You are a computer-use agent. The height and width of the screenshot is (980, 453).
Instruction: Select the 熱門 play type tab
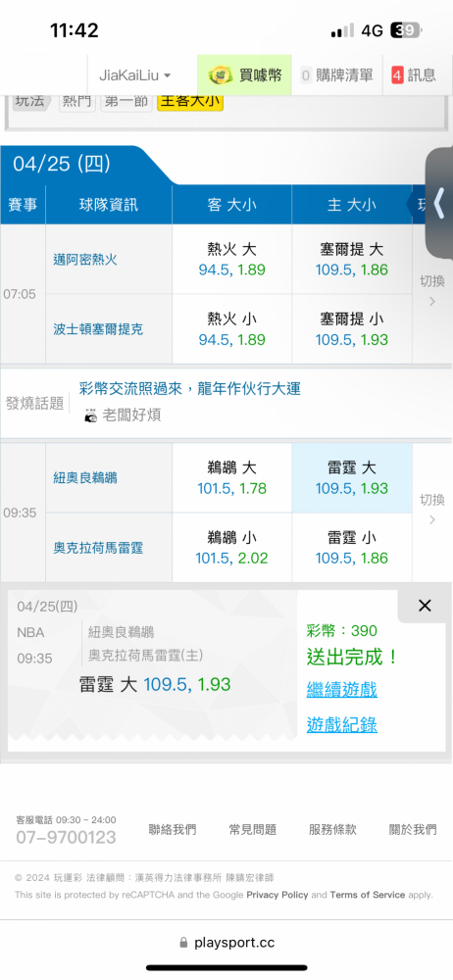(77, 101)
